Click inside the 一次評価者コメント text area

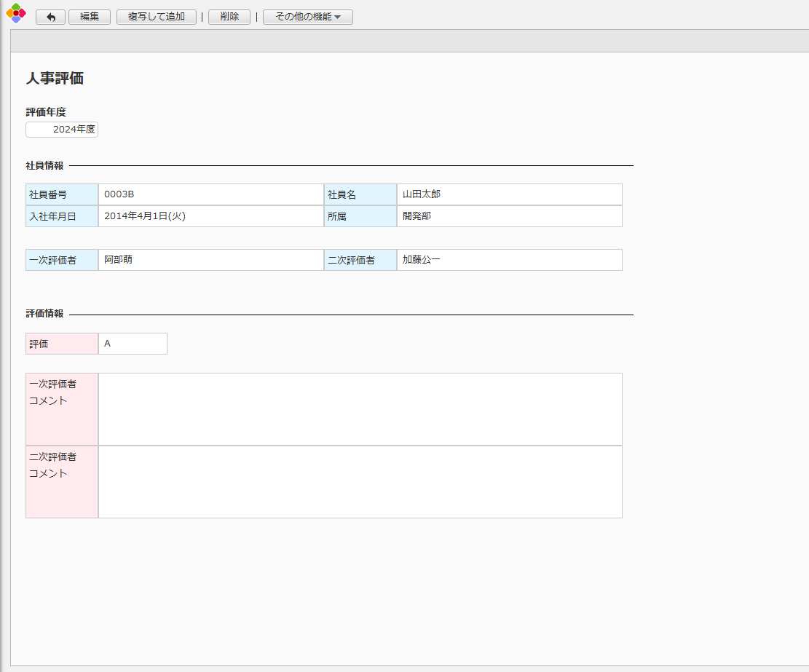360,409
